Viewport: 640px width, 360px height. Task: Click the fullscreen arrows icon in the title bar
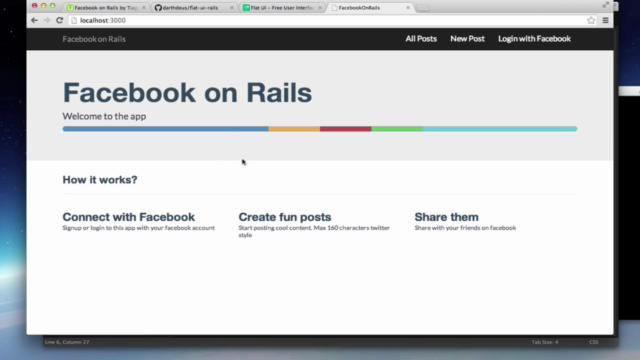606,5
